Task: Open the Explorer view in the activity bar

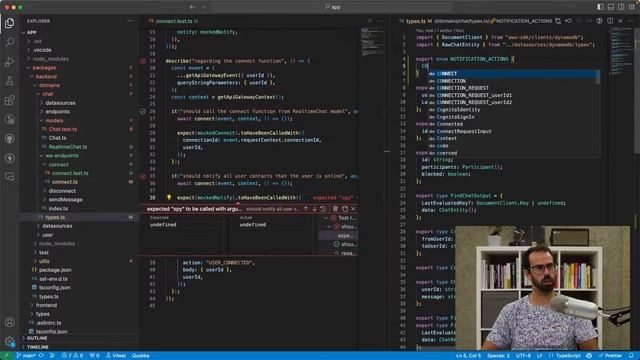Action: [x=9, y=23]
